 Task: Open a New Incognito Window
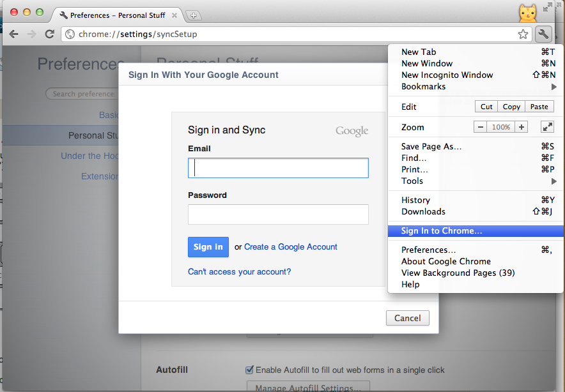pos(476,75)
